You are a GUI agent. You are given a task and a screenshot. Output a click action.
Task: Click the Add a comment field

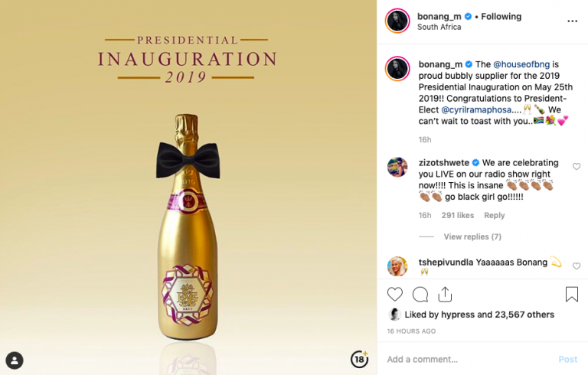tap(467, 360)
